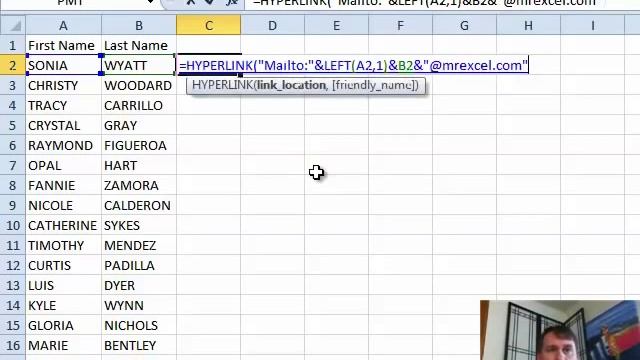Select highlighted row 2 header

click(13, 65)
